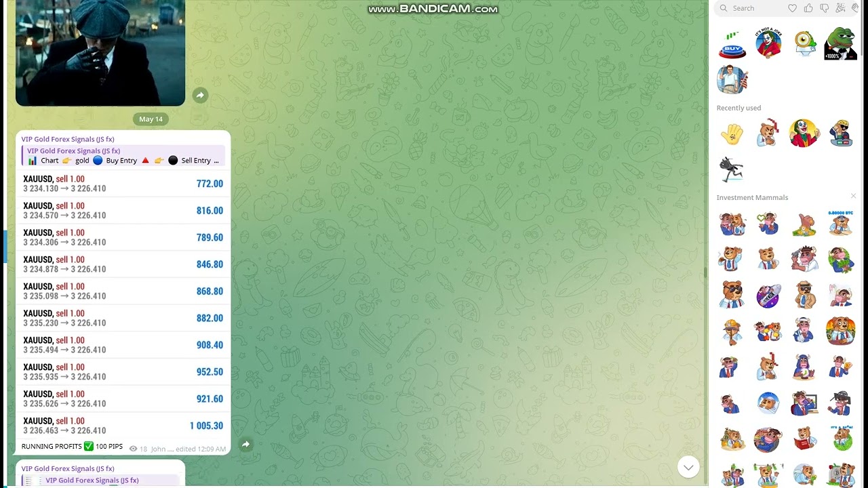Send the bear reading red book sticker
The height and width of the screenshot is (488, 868).
point(804,439)
